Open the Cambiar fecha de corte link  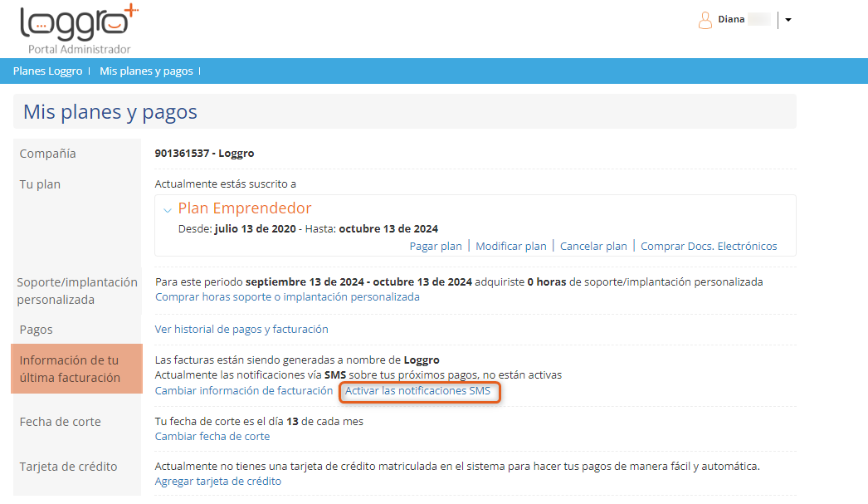(x=212, y=437)
